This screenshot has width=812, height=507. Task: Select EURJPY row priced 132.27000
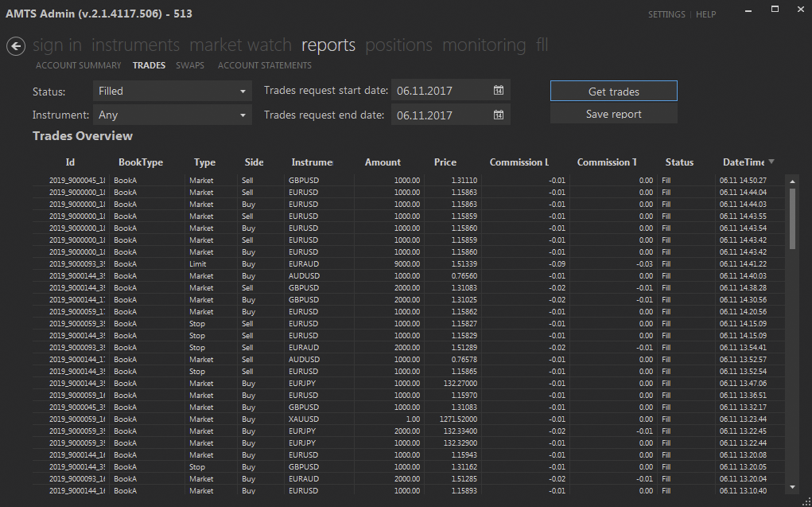point(409,383)
